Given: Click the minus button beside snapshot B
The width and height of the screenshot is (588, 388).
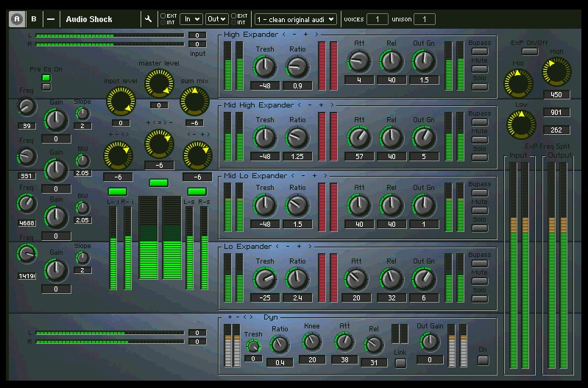Looking at the screenshot, I should coord(51,19).
